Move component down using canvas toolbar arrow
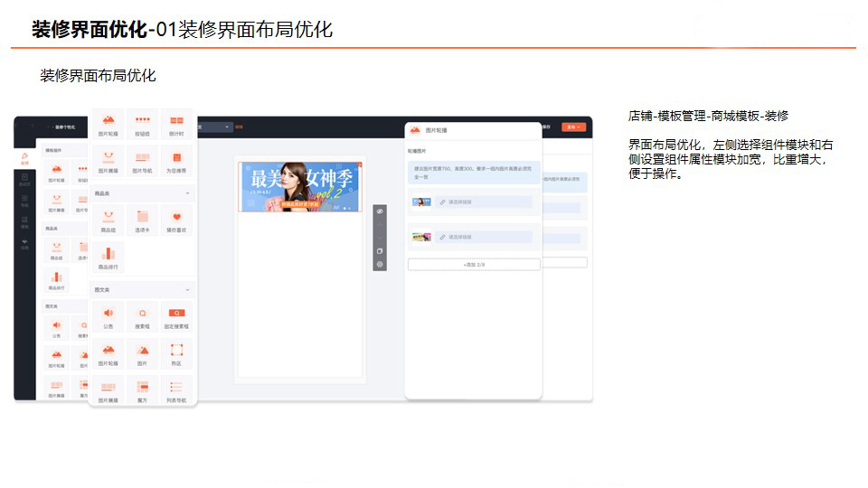The width and height of the screenshot is (868, 488). point(380,238)
